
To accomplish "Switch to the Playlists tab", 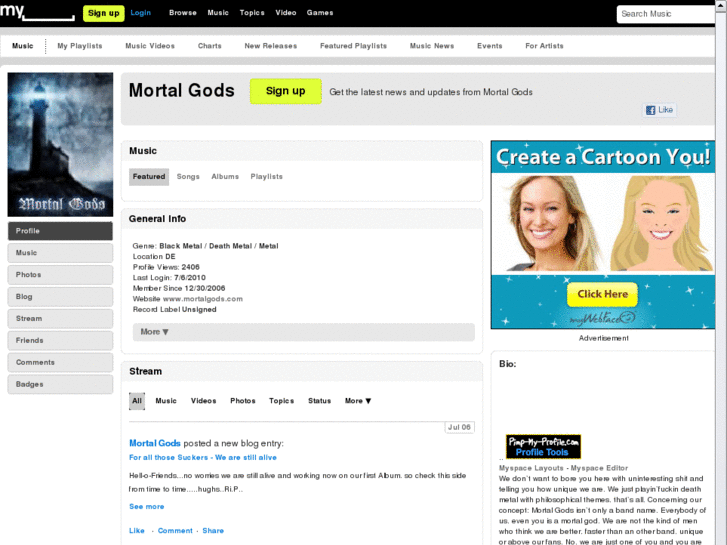I will [x=267, y=177].
